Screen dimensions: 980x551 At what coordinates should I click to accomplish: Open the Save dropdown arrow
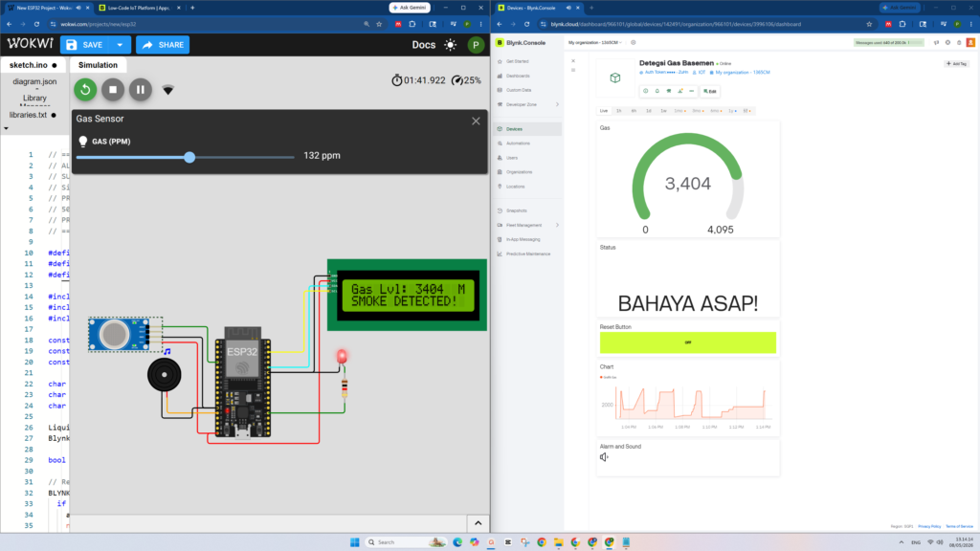pos(120,45)
